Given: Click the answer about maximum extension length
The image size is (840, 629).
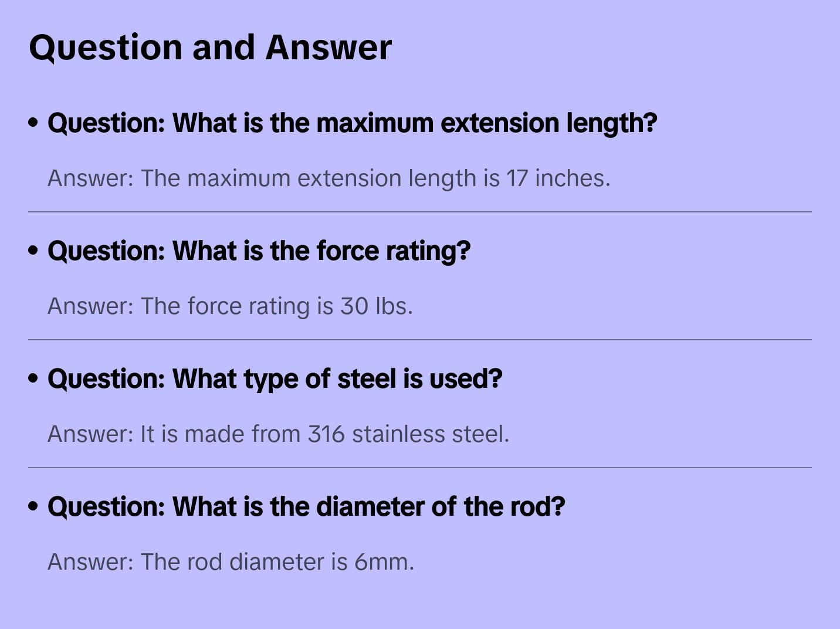Looking at the screenshot, I should (x=328, y=178).
